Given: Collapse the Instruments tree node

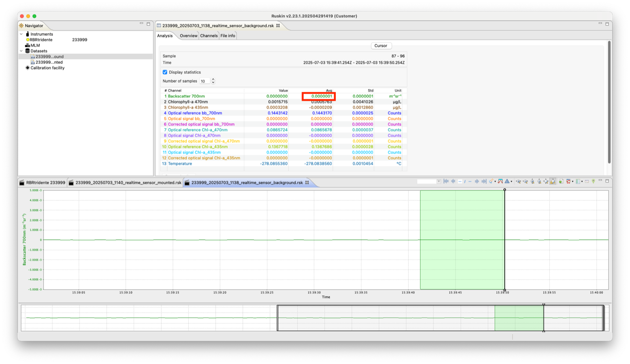Looking at the screenshot, I should click(x=21, y=34).
